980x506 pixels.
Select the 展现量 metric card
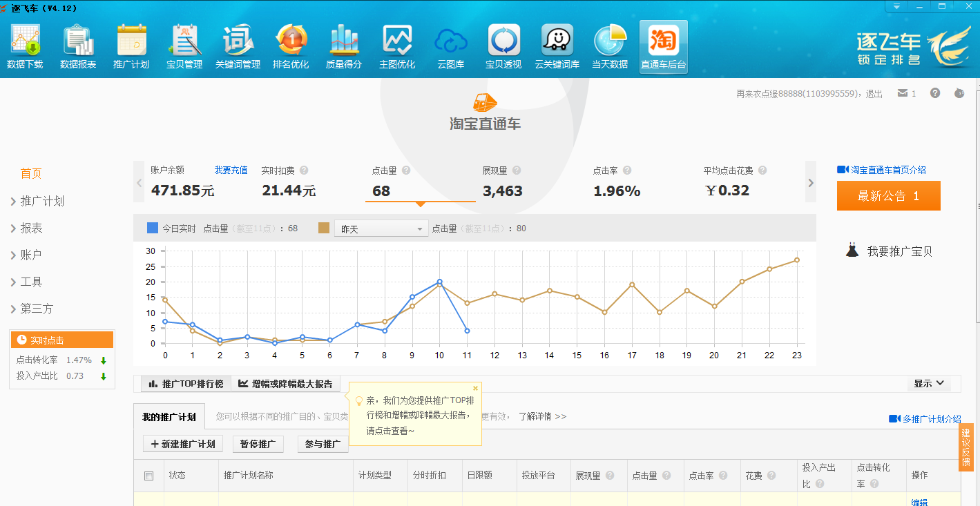[x=531, y=182]
